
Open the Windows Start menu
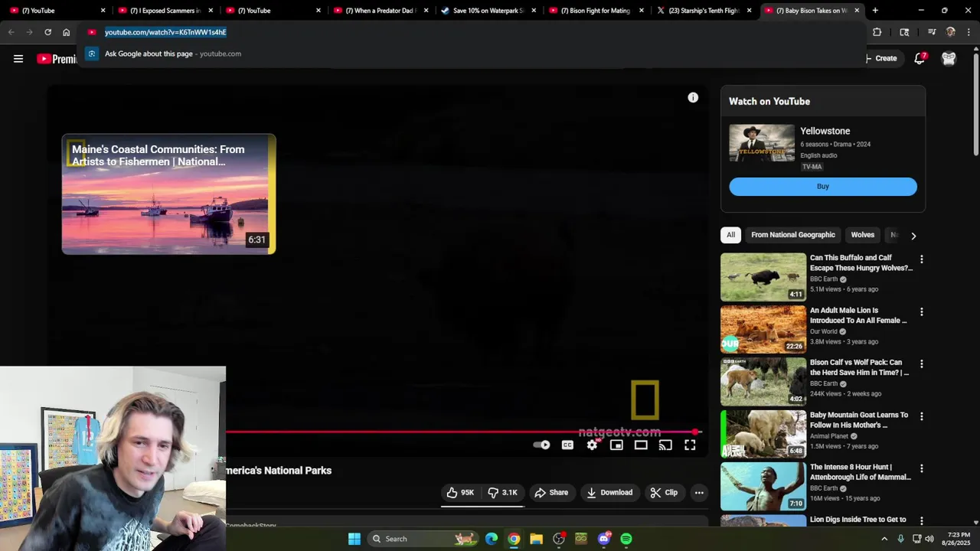[x=354, y=539]
